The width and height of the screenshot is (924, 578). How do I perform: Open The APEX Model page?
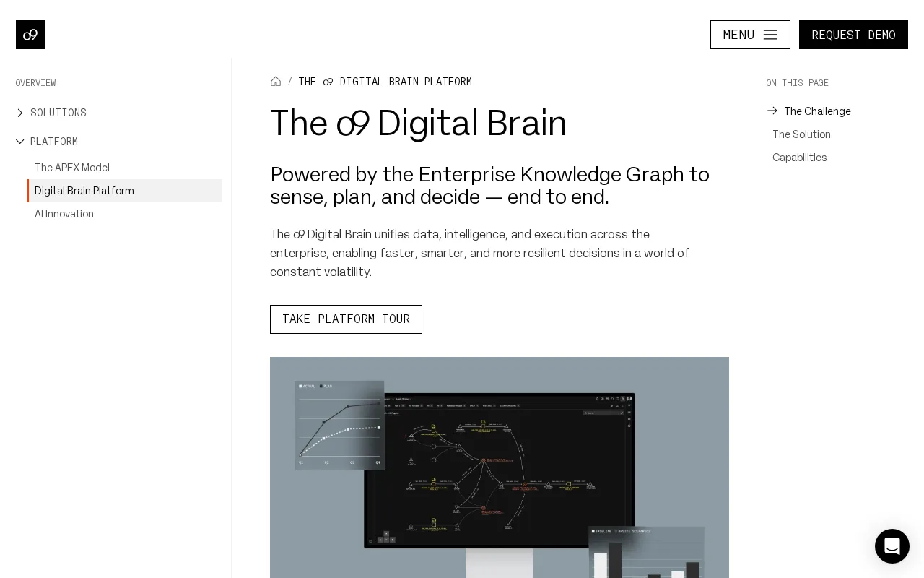[72, 168]
